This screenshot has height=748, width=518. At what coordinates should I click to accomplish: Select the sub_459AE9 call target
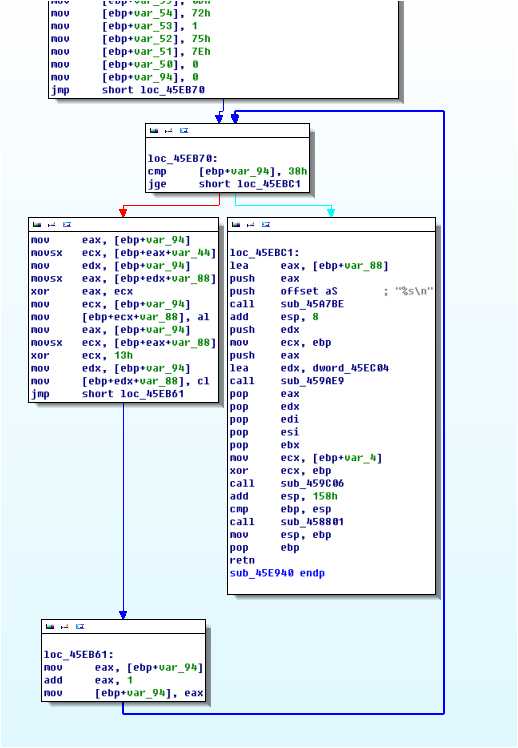[312, 381]
